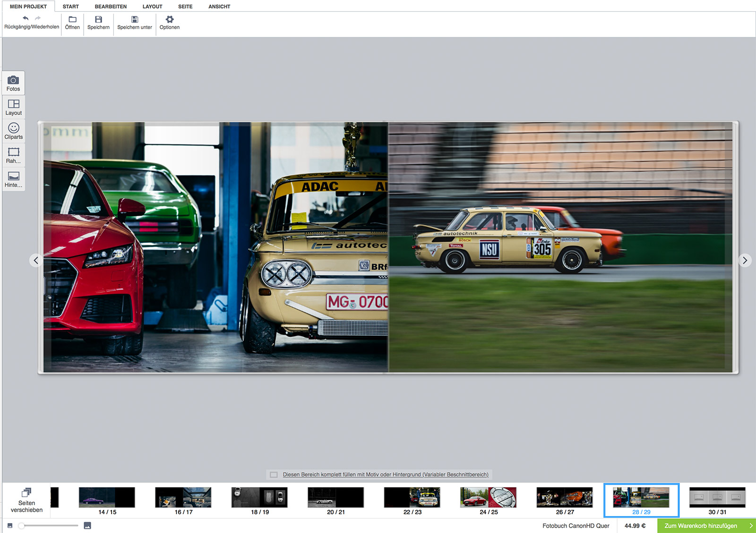Click the Speichern save icon
This screenshot has height=533, width=756.
tap(98, 19)
